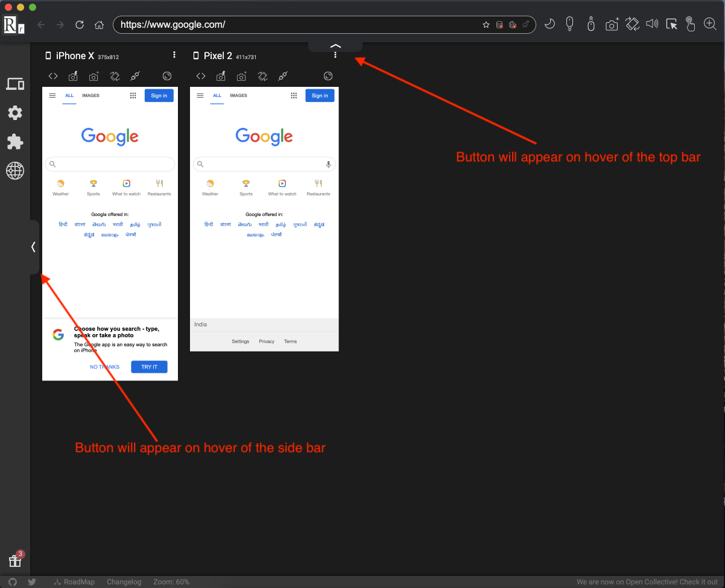Select ALL tab in iPhone X preview
This screenshot has height=588, width=725.
tap(69, 95)
